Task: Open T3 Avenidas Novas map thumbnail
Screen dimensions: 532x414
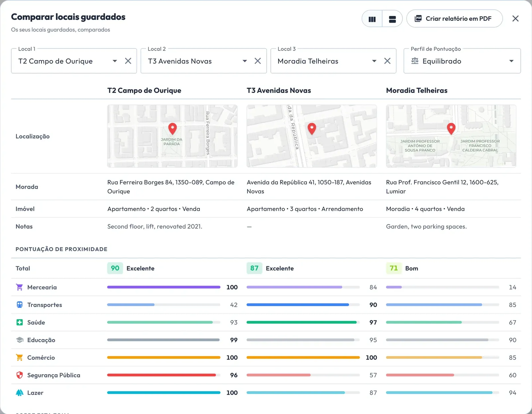Action: click(x=312, y=136)
